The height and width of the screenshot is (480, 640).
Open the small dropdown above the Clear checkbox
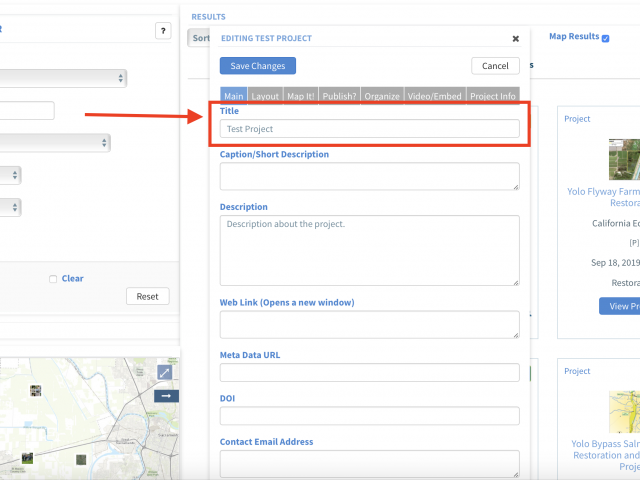(x=10, y=207)
